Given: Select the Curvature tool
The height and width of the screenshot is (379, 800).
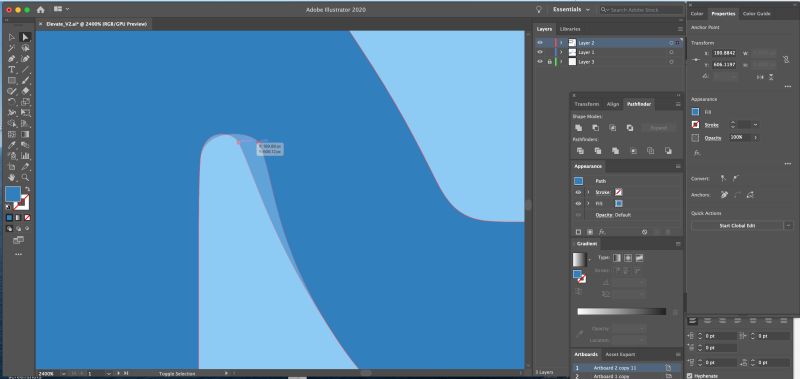Looking at the screenshot, I should tap(25, 59).
